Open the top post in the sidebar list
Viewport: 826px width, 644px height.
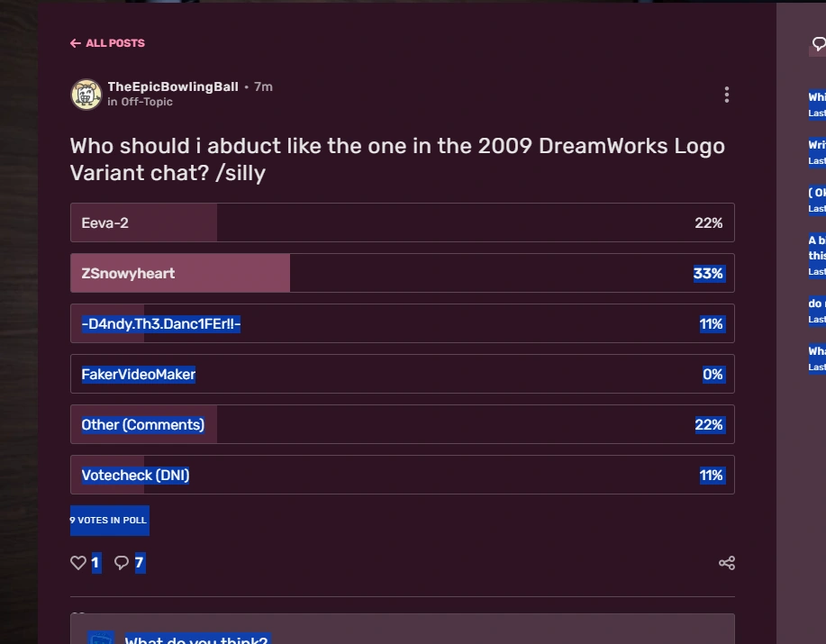pos(816,96)
